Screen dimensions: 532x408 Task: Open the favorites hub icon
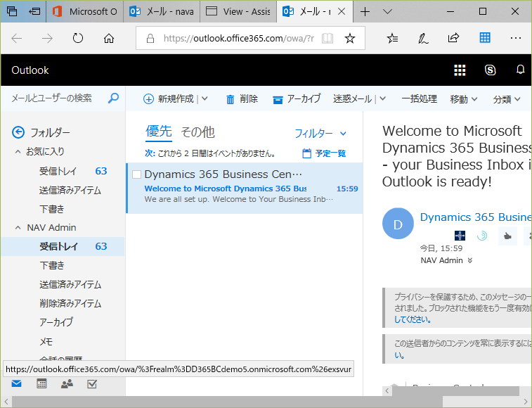393,38
